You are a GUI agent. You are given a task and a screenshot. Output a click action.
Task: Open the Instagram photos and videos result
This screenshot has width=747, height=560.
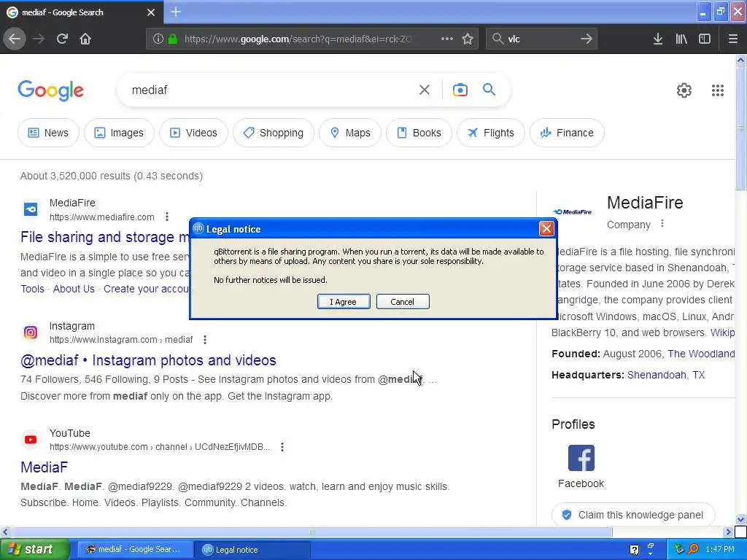pyautogui.click(x=148, y=360)
